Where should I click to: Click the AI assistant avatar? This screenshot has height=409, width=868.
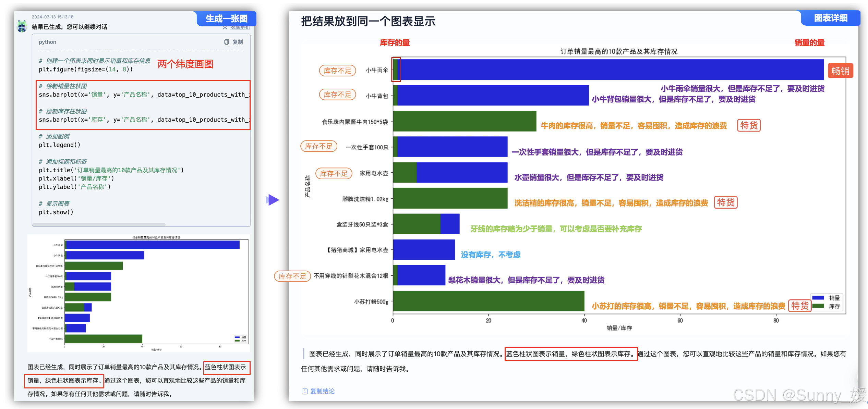point(22,26)
